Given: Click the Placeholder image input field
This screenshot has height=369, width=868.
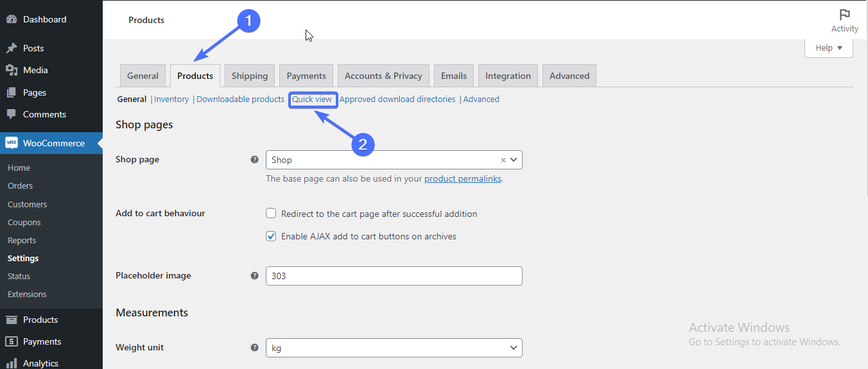Looking at the screenshot, I should tap(394, 276).
